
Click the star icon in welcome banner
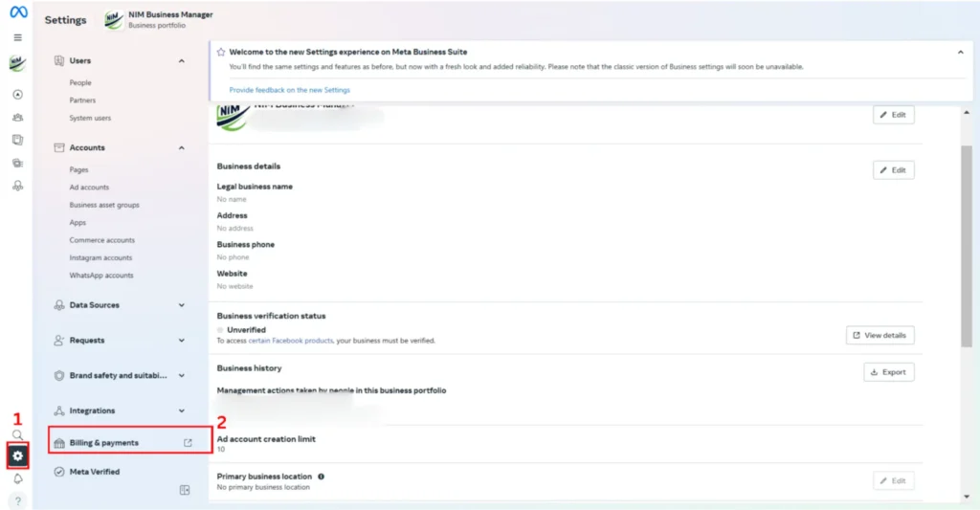pyautogui.click(x=221, y=52)
